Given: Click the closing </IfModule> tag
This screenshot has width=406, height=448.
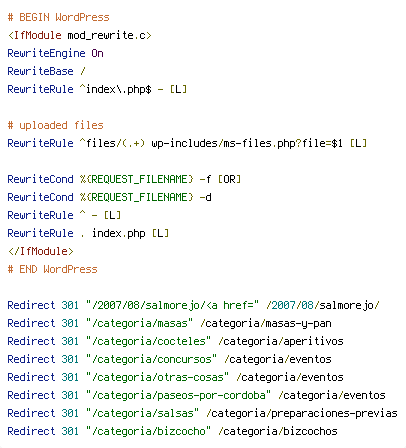Looking at the screenshot, I should click(40, 251).
